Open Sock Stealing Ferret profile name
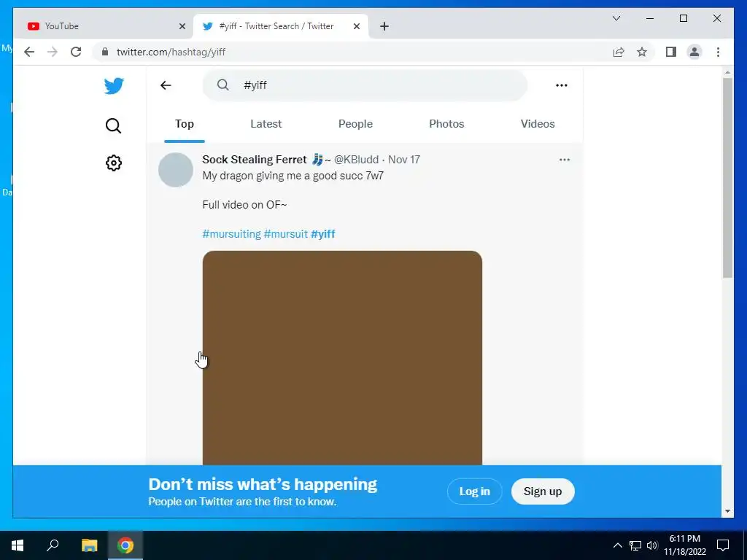The width and height of the screenshot is (747, 560). pyautogui.click(x=255, y=160)
